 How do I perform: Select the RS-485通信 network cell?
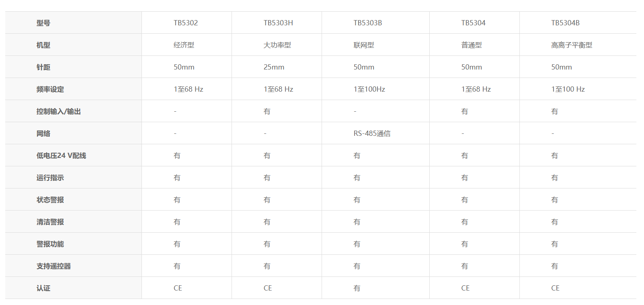pos(372,133)
